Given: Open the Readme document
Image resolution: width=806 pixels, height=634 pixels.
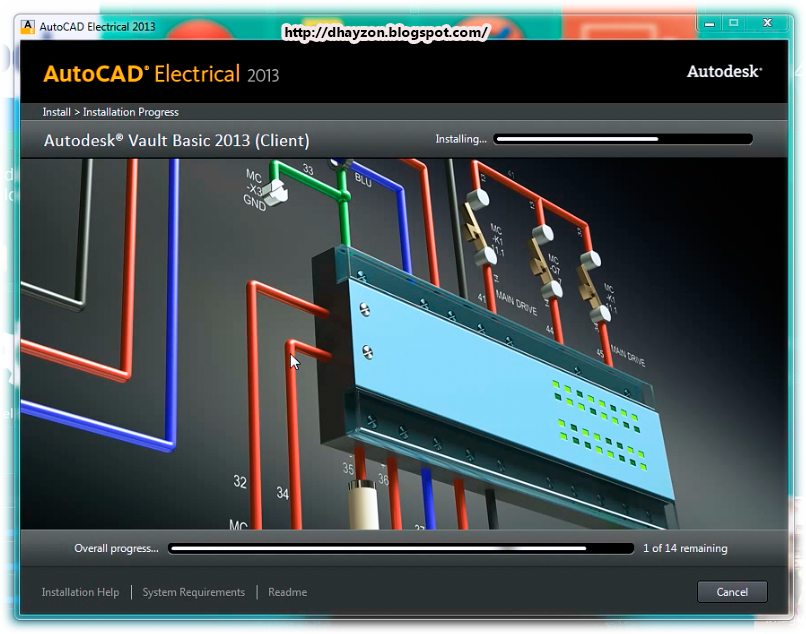Looking at the screenshot, I should tap(287, 592).
